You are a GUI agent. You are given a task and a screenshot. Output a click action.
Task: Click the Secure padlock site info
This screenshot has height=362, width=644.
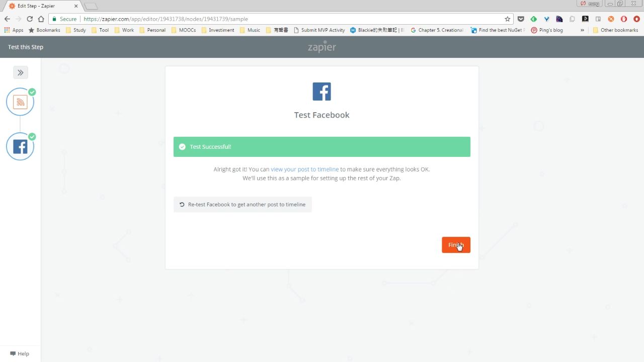pos(64,19)
